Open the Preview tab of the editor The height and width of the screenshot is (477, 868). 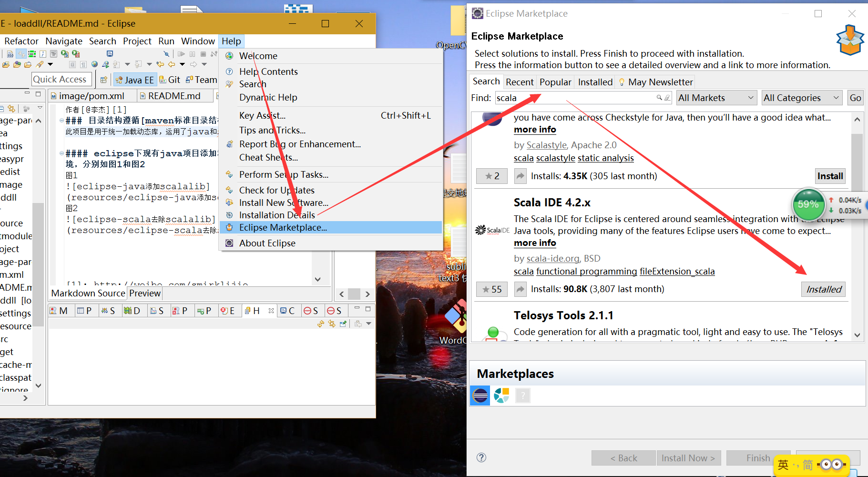click(145, 293)
